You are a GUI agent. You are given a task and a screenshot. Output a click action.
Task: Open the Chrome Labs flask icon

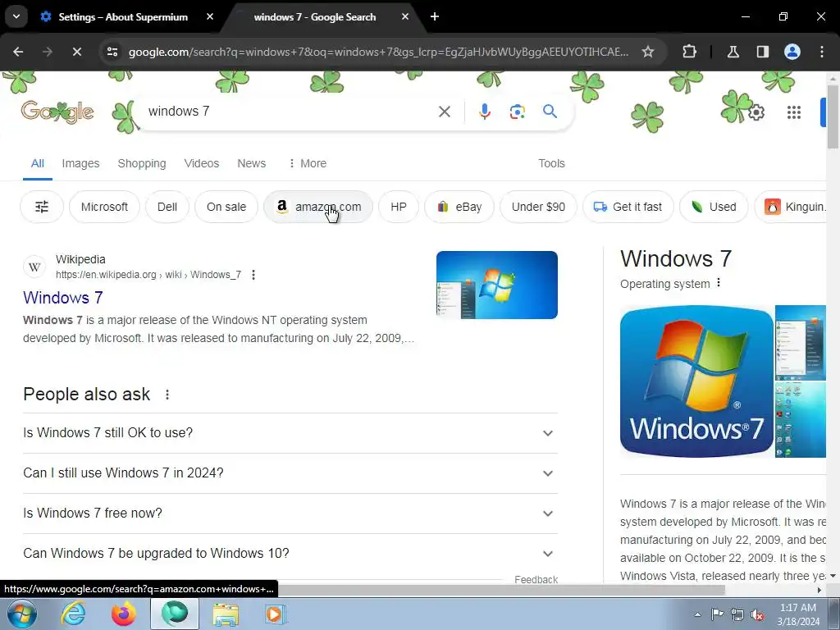[x=733, y=52]
